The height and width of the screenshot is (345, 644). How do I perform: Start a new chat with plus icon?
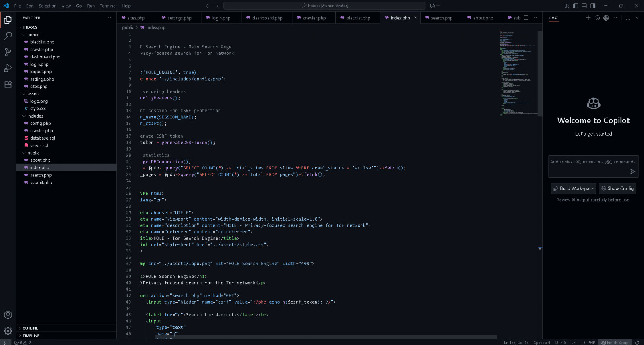coord(588,18)
